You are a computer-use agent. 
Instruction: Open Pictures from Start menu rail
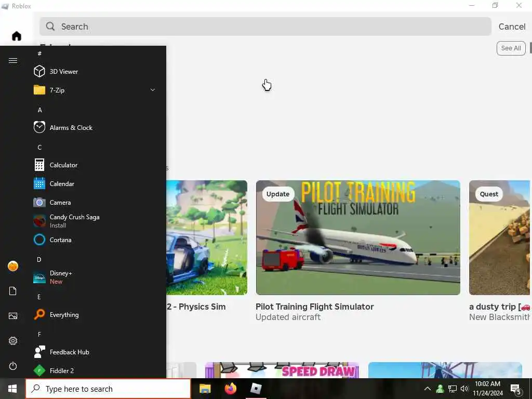click(x=13, y=316)
